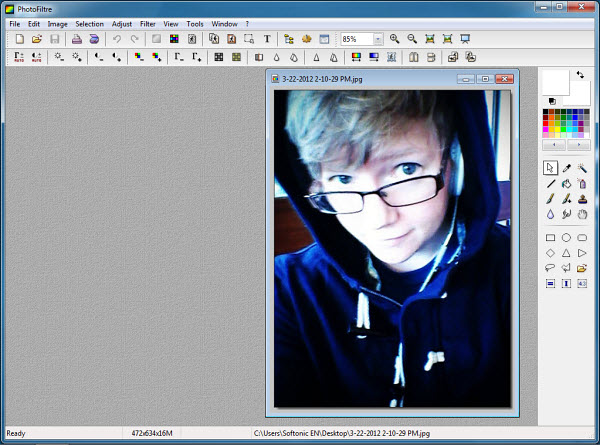Choose the Clone stamp tool
This screenshot has width=600, height=445.
pyautogui.click(x=582, y=198)
